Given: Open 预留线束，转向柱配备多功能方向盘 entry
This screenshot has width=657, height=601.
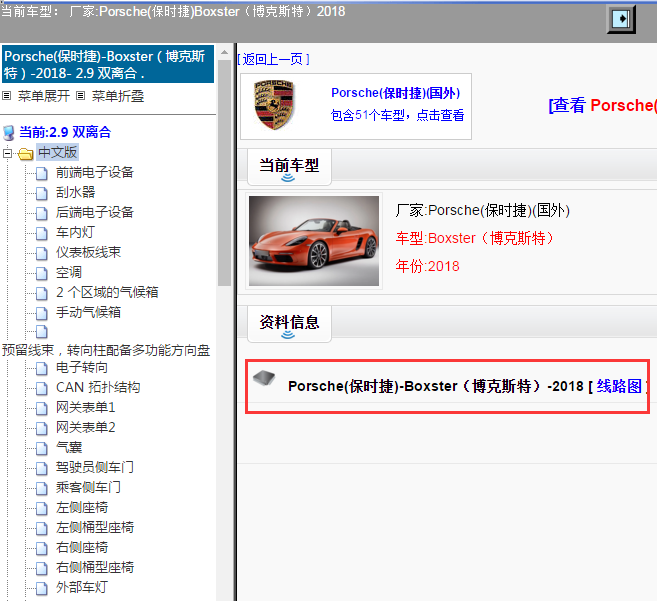Looking at the screenshot, I should [106, 350].
